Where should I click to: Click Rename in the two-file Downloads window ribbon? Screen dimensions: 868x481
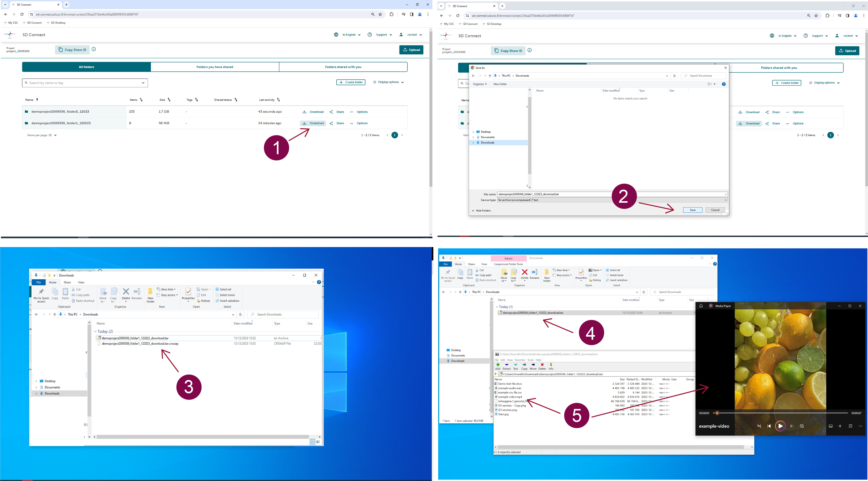click(137, 294)
